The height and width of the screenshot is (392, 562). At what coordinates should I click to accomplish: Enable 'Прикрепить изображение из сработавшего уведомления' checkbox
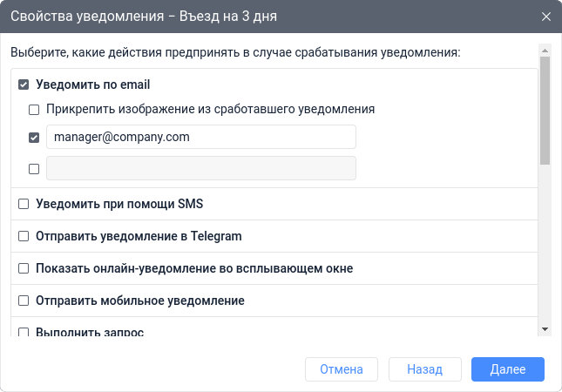(34, 110)
